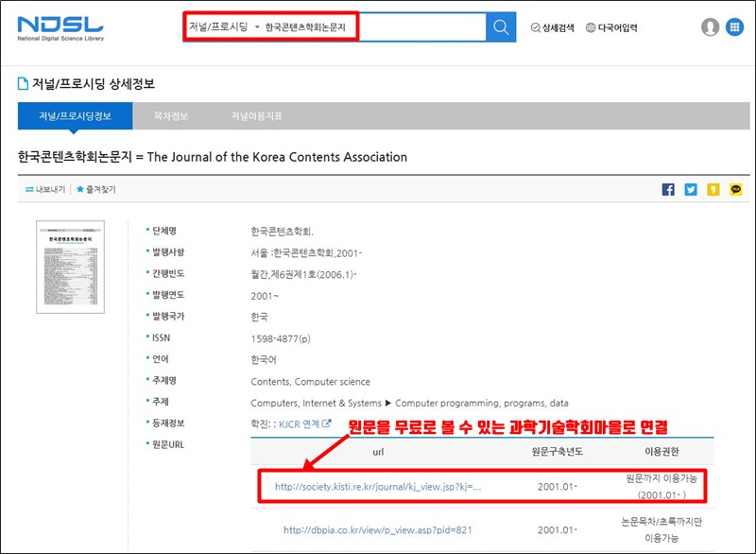The width and height of the screenshot is (756, 554).
Task: Click the url column header
Action: [x=378, y=452]
